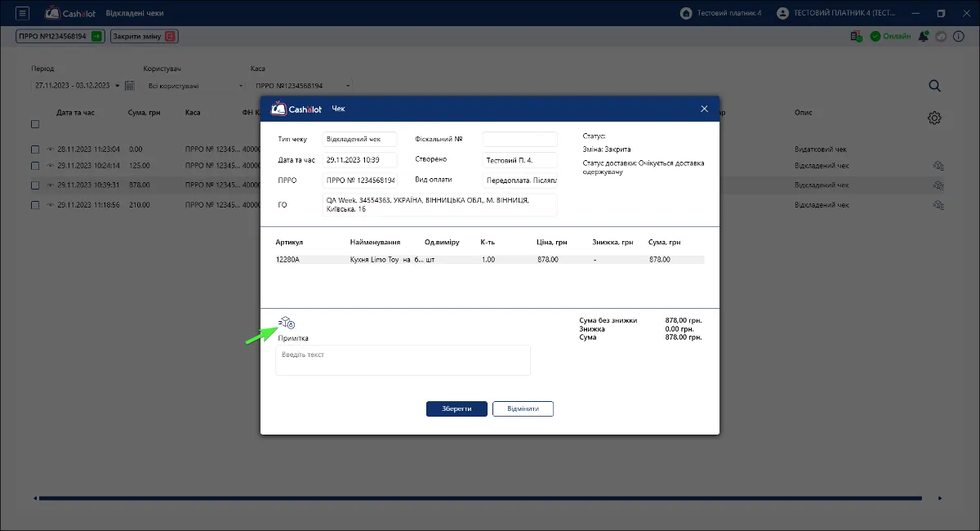Viewport: 980px width, 531px height.
Task: Open the hamburger menu in the top-left
Action: 23,13
